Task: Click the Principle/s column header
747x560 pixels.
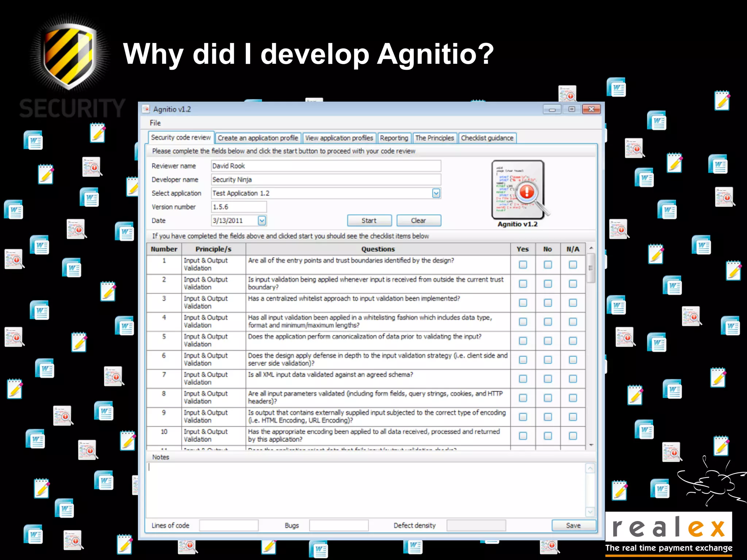Action: pos(213,249)
